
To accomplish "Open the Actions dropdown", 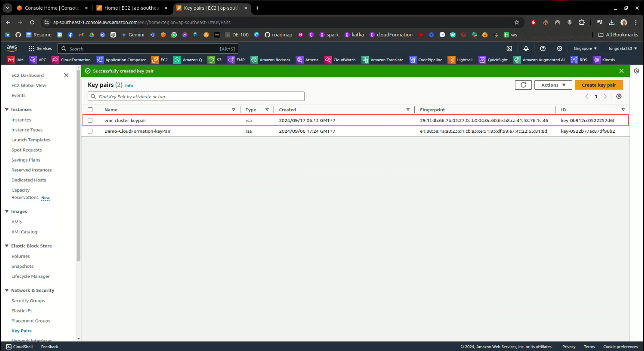I will click(553, 85).
